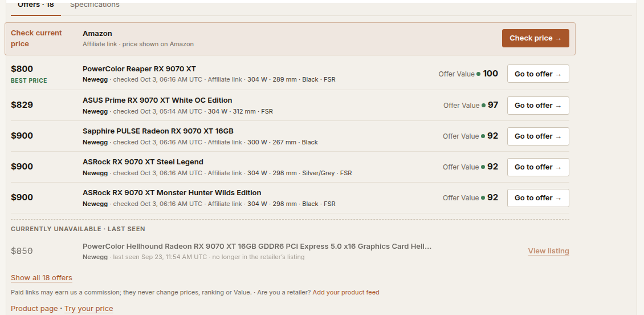Click the Check current price label
Viewport: 644px width, 315px height.
(x=36, y=38)
